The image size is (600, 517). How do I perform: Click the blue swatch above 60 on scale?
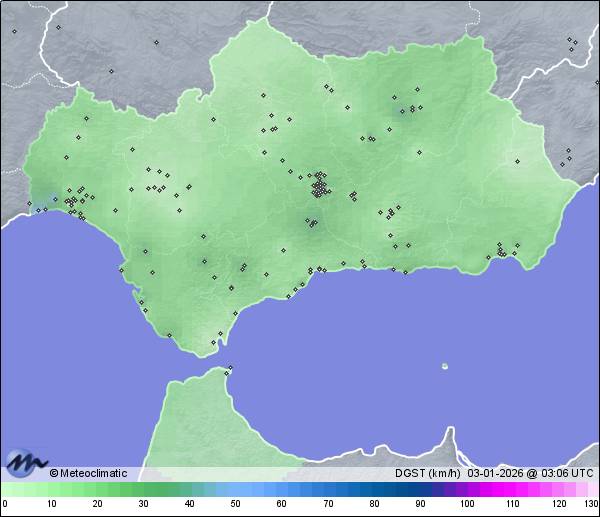coord(282,489)
